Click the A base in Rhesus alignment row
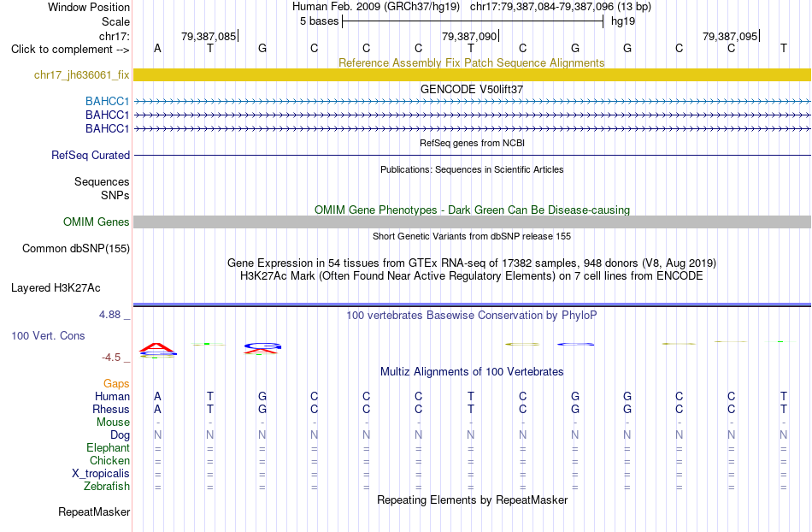 (157, 409)
